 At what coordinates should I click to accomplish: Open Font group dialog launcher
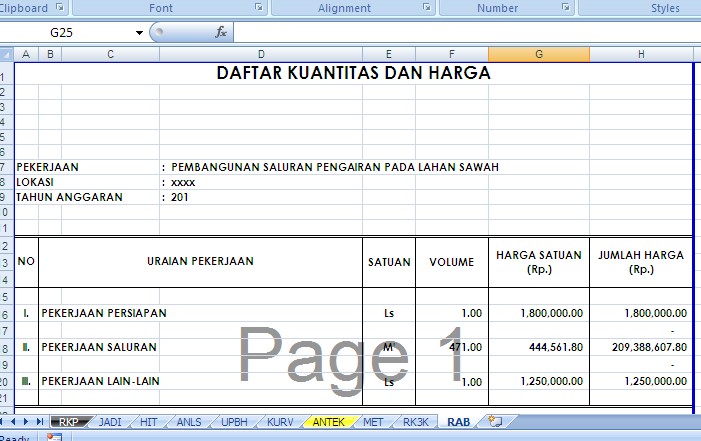pyautogui.click(x=258, y=7)
